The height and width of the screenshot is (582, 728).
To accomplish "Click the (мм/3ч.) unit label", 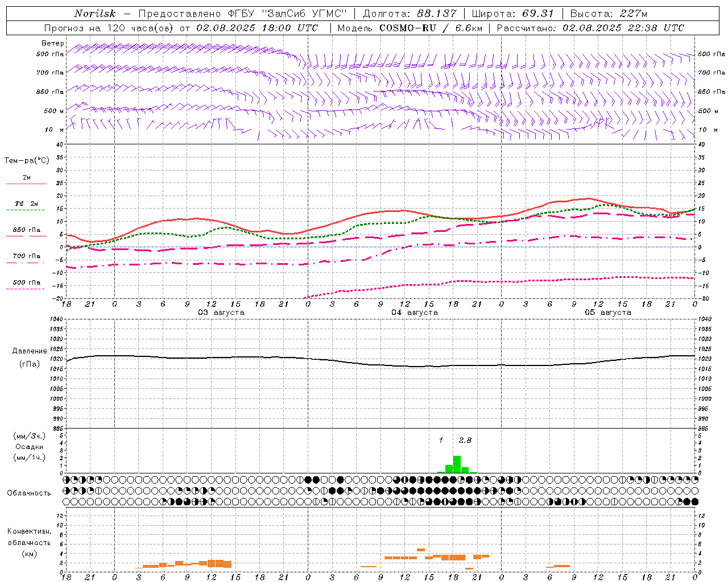I will click(30, 436).
